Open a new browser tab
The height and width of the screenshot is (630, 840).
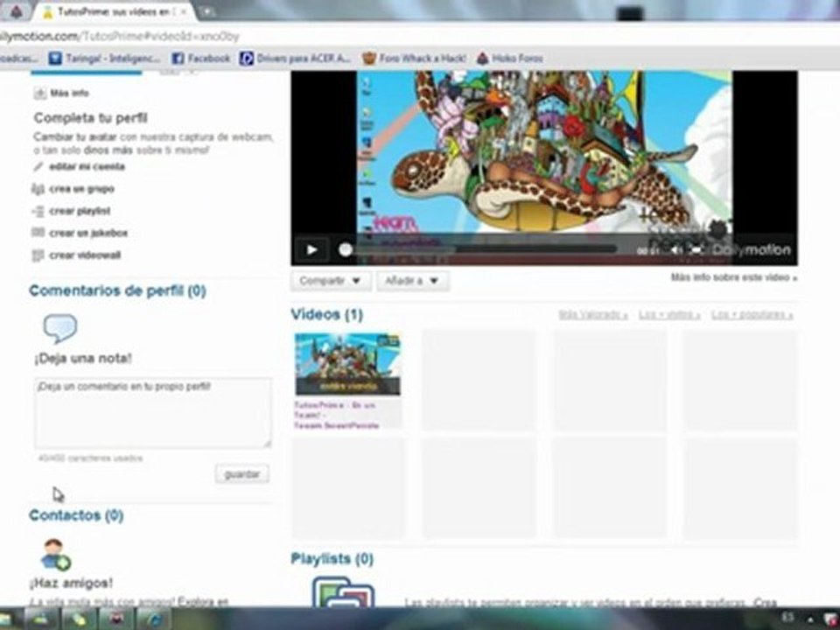(x=207, y=11)
